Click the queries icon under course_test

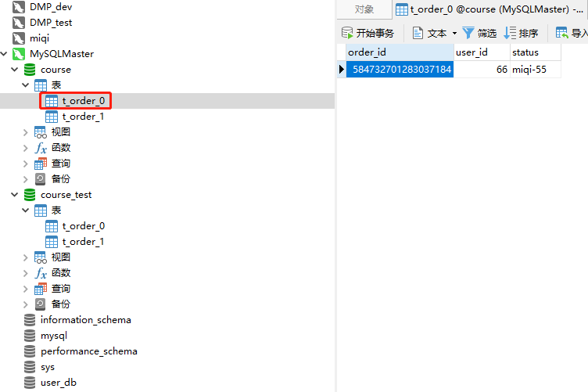pos(41,289)
